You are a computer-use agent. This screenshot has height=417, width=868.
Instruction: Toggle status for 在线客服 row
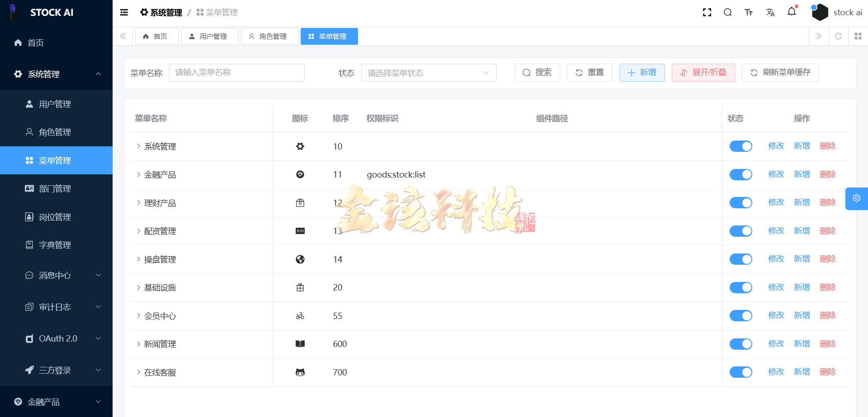pyautogui.click(x=741, y=372)
